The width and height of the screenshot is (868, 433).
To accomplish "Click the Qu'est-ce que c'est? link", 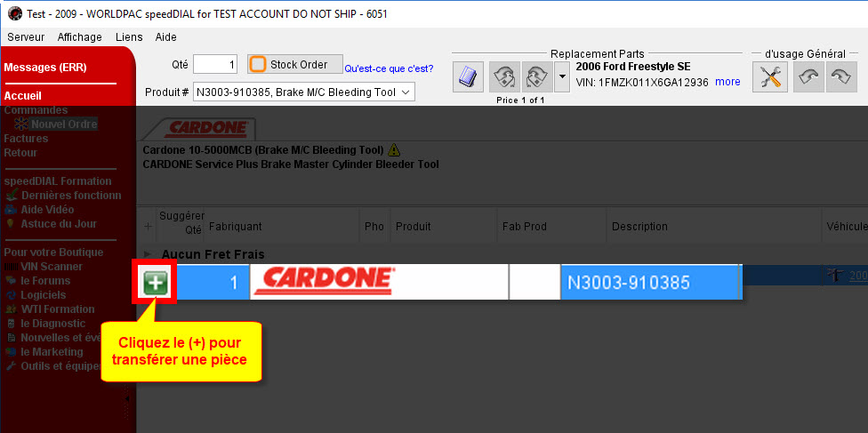I will coord(390,69).
